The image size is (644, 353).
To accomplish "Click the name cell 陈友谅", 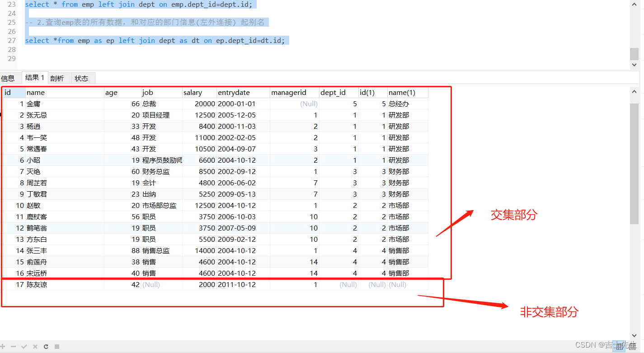I will (65, 285).
